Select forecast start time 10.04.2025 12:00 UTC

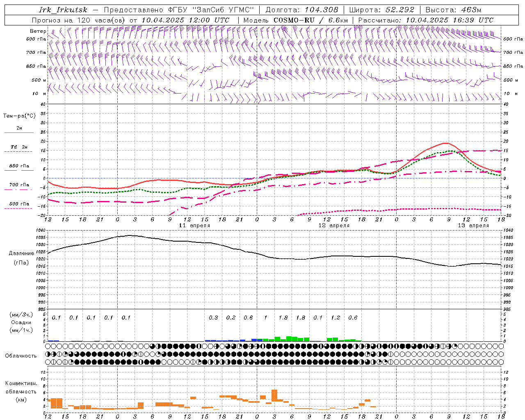[x=185, y=20]
